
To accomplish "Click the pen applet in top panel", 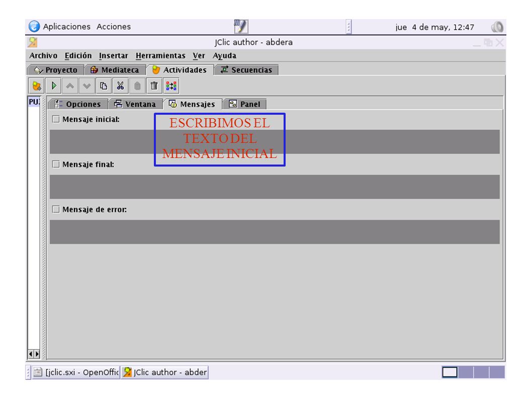I will 241,27.
